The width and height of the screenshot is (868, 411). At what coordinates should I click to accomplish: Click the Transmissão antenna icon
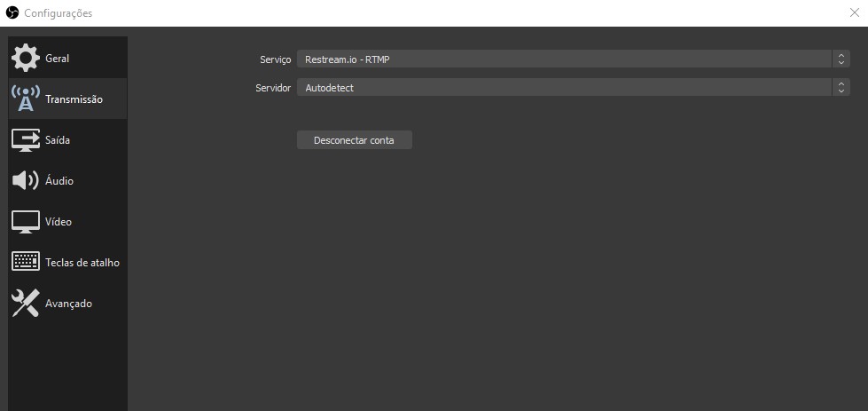tap(26, 99)
